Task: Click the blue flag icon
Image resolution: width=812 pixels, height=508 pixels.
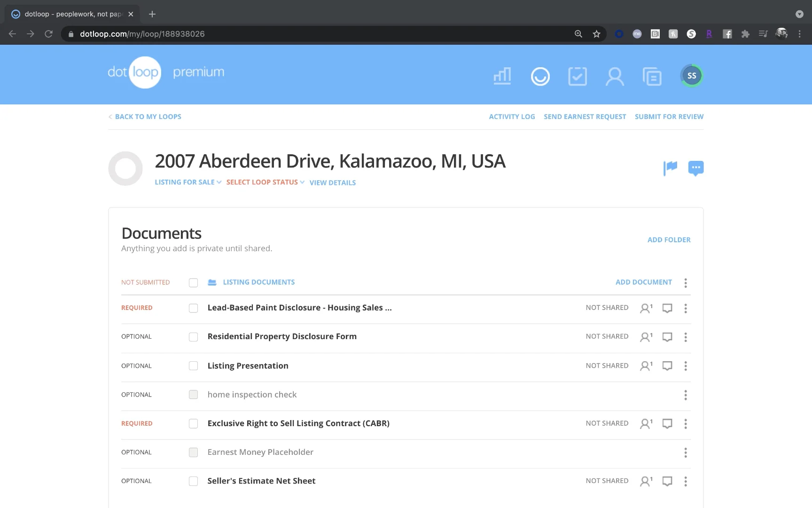Action: pos(670,168)
